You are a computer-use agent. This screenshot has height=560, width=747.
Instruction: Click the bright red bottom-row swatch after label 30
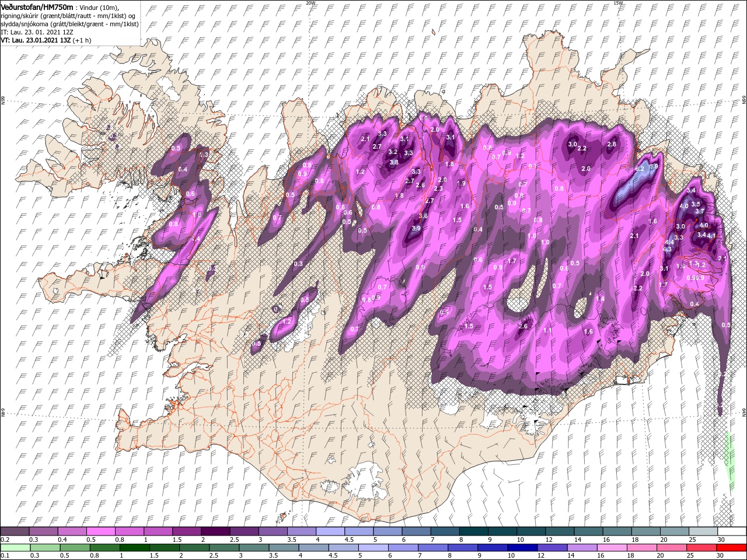[731, 547]
